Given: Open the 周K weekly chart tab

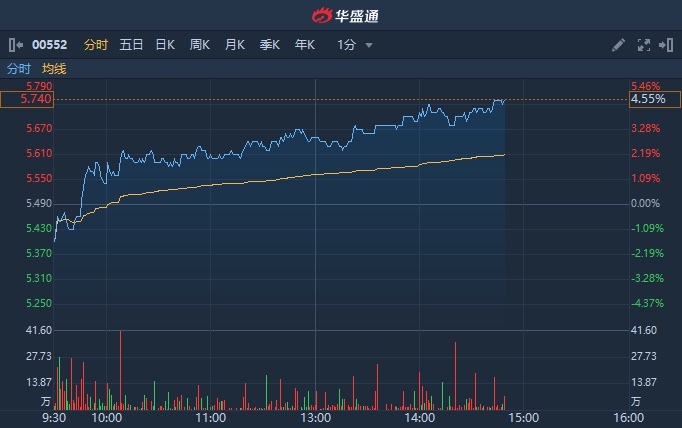Looking at the screenshot, I should coord(200,45).
